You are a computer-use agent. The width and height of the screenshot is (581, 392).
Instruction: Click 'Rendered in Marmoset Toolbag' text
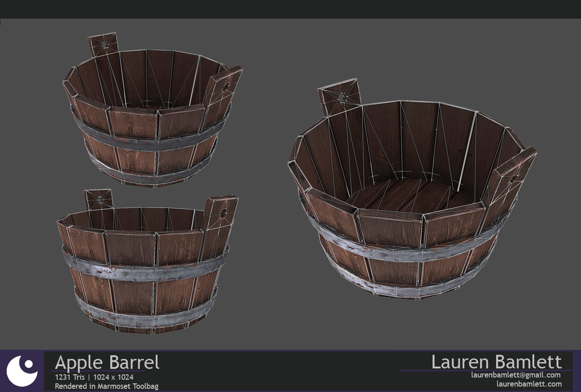[107, 386]
